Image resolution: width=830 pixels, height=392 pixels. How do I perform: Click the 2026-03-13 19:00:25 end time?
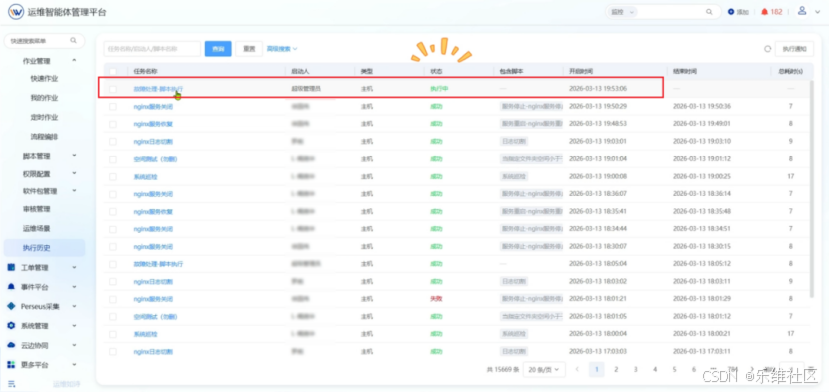[702, 177]
